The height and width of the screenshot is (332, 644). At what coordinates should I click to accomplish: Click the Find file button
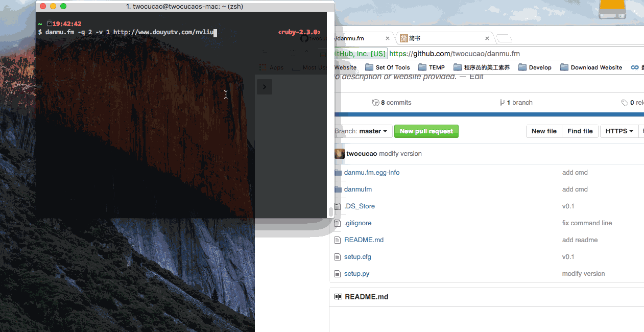pyautogui.click(x=580, y=131)
